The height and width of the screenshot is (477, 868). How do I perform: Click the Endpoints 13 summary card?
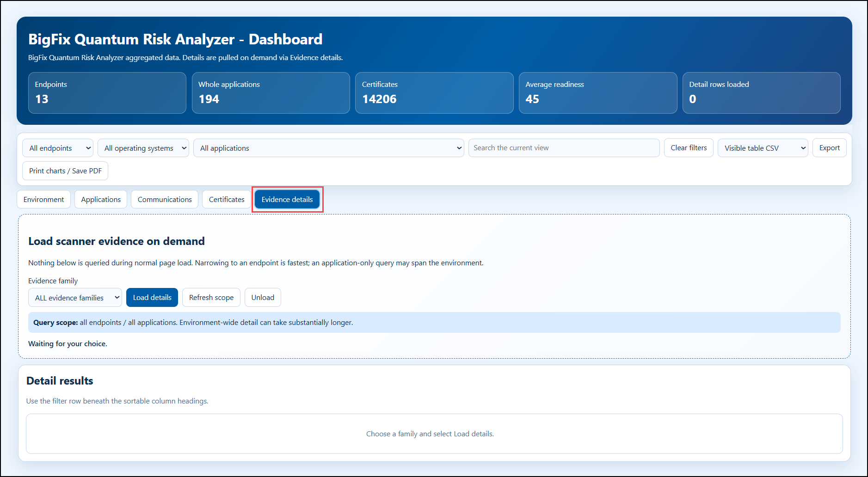(107, 93)
